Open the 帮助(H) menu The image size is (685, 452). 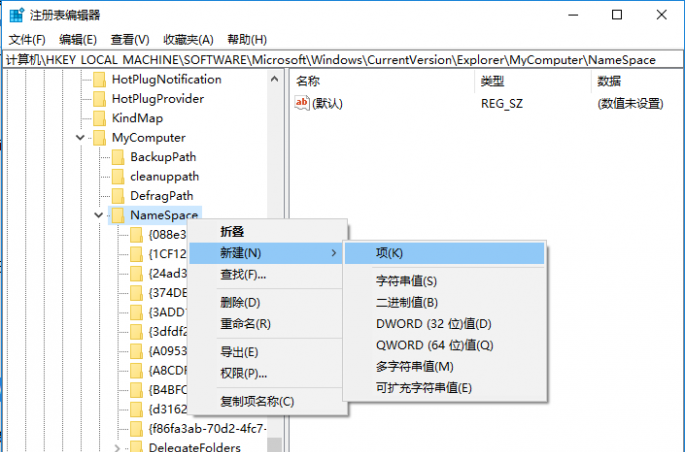[247, 40]
